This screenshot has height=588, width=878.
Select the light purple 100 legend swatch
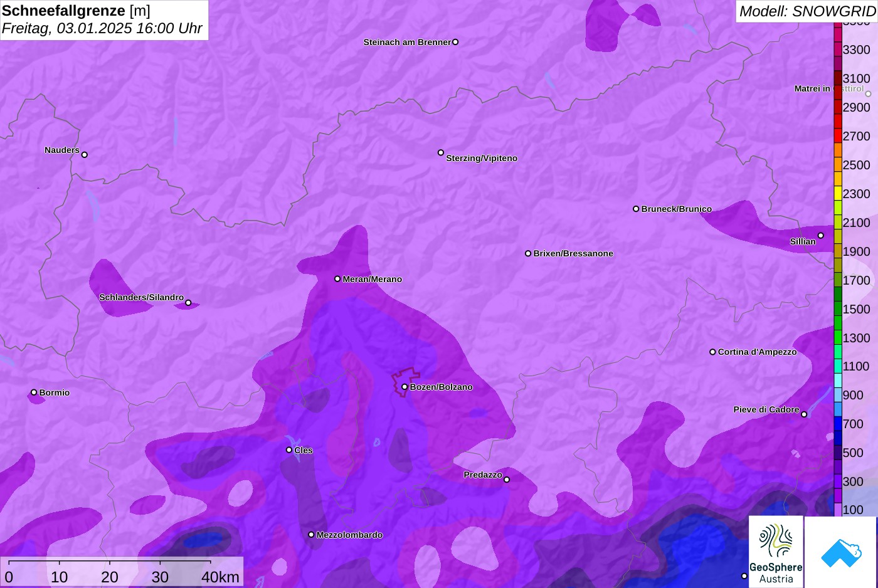tap(838, 510)
